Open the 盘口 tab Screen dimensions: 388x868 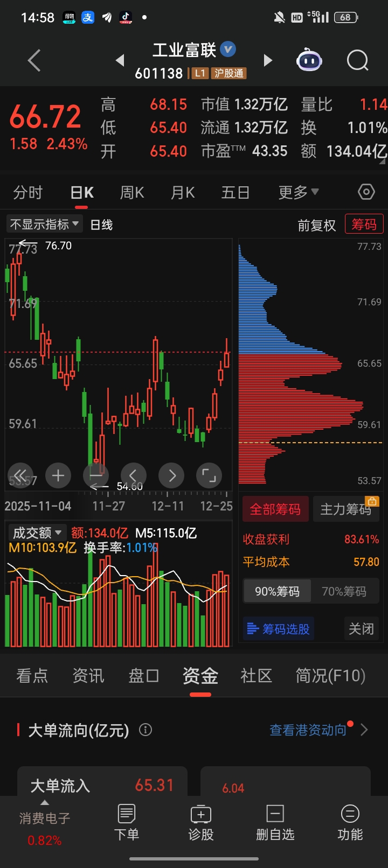144,675
